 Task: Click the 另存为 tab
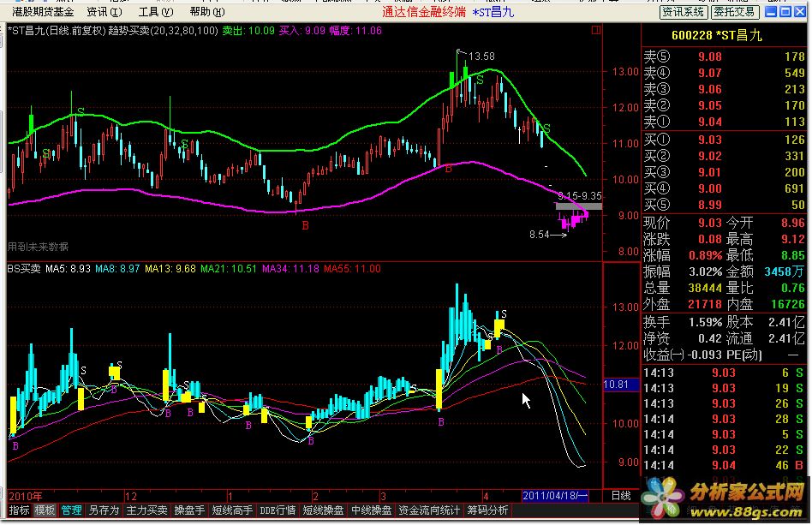pyautogui.click(x=104, y=510)
